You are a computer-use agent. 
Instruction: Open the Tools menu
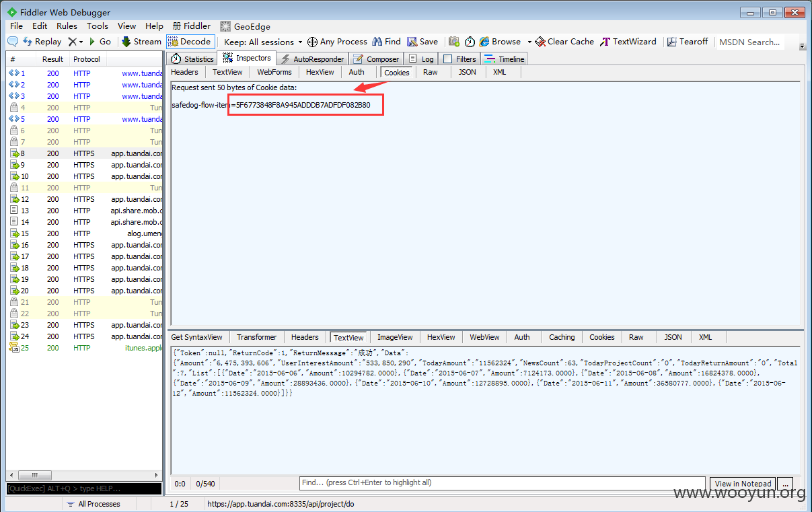coord(97,26)
